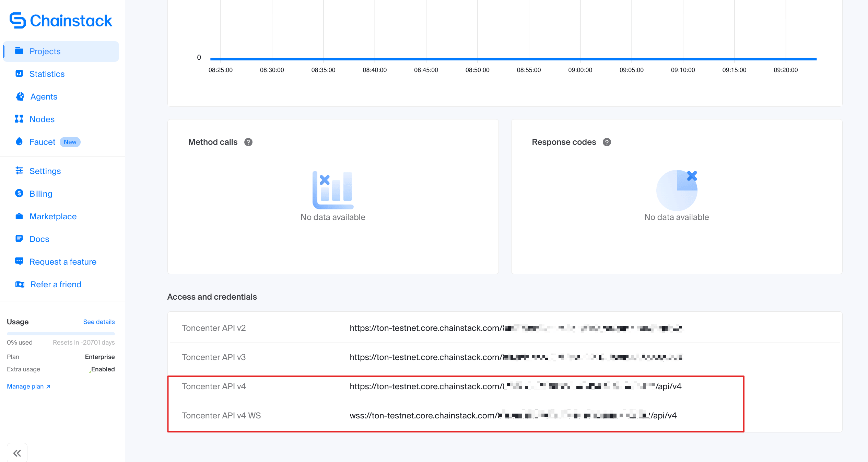Open Response codes help tooltip icon
Screen dimensions: 868x462
click(x=607, y=142)
